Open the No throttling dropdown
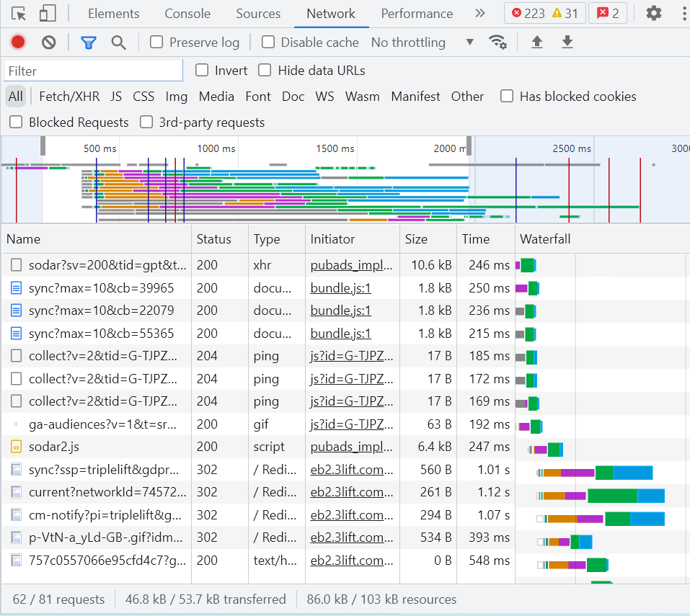 (x=408, y=42)
